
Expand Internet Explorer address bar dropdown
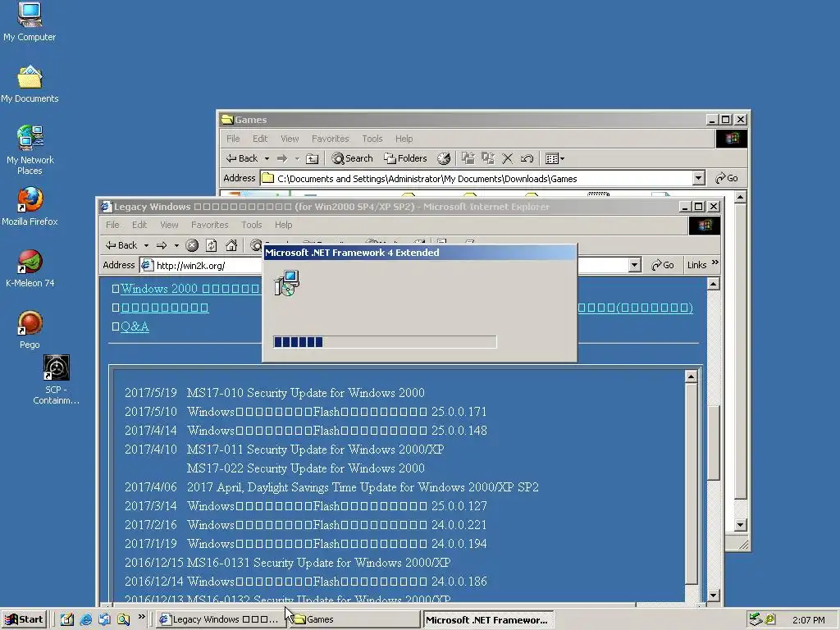point(634,265)
